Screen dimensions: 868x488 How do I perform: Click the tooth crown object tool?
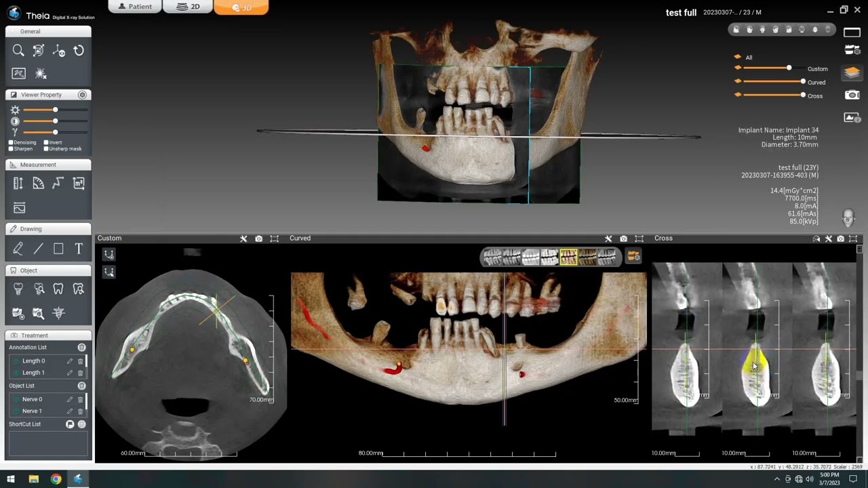pos(58,290)
